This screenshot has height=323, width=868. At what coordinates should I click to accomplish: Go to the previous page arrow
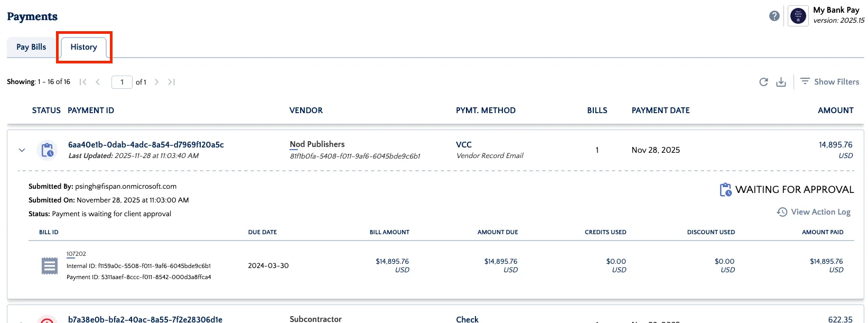click(98, 82)
